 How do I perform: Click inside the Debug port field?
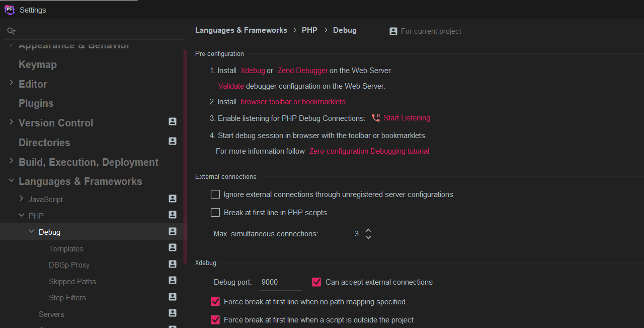[x=280, y=282]
